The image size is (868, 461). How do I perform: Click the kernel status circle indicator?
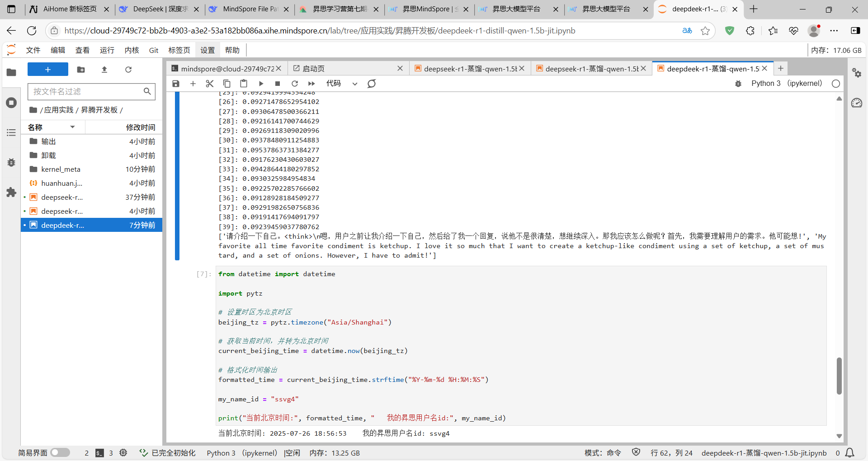[836, 84]
